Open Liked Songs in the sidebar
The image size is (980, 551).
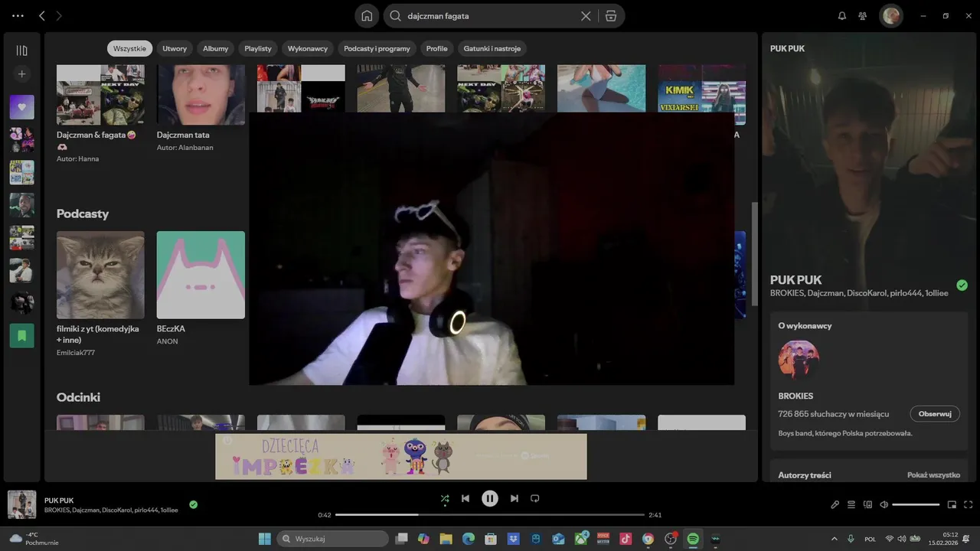click(x=21, y=107)
